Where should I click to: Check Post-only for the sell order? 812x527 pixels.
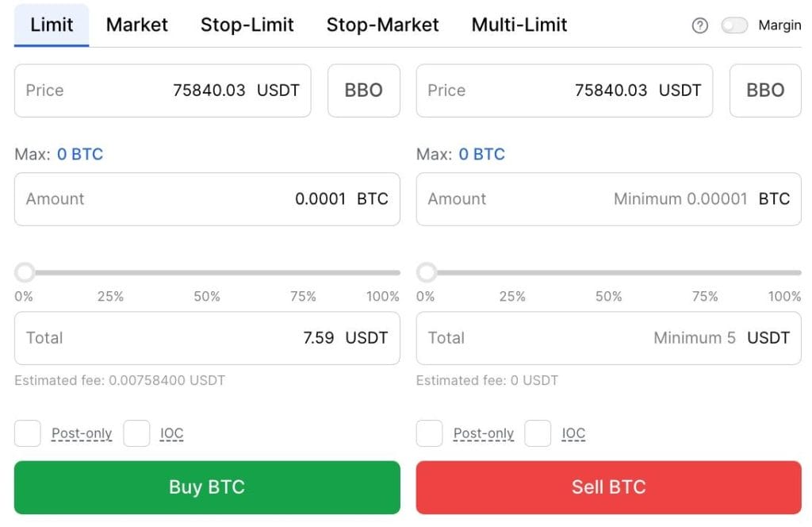click(x=429, y=433)
